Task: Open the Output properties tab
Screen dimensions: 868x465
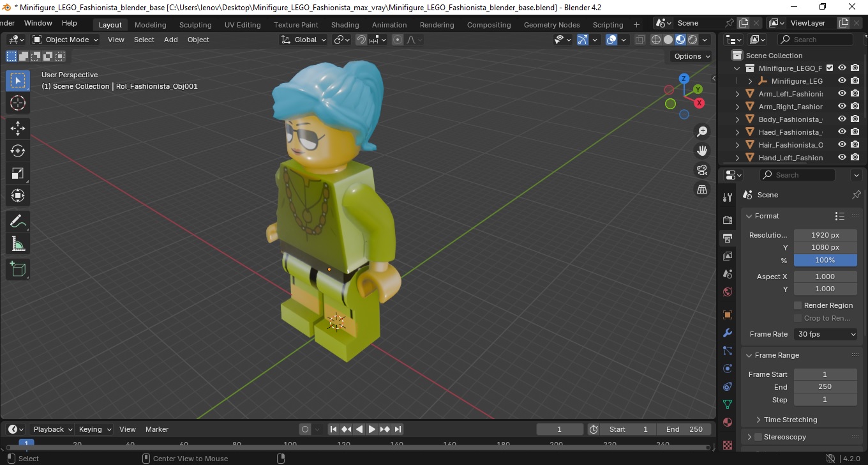Action: coord(727,238)
